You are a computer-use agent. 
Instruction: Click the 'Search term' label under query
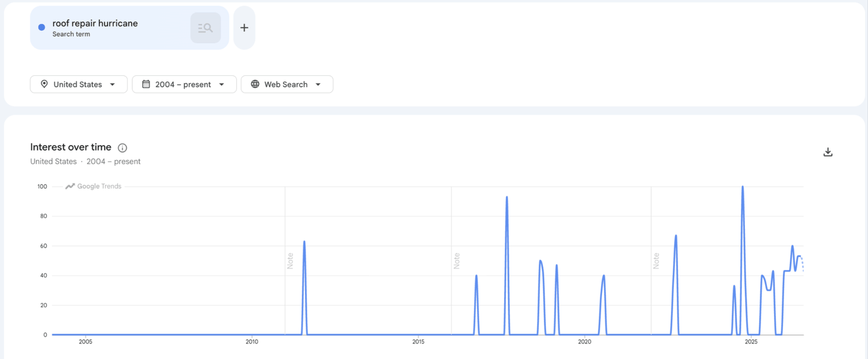pyautogui.click(x=71, y=34)
